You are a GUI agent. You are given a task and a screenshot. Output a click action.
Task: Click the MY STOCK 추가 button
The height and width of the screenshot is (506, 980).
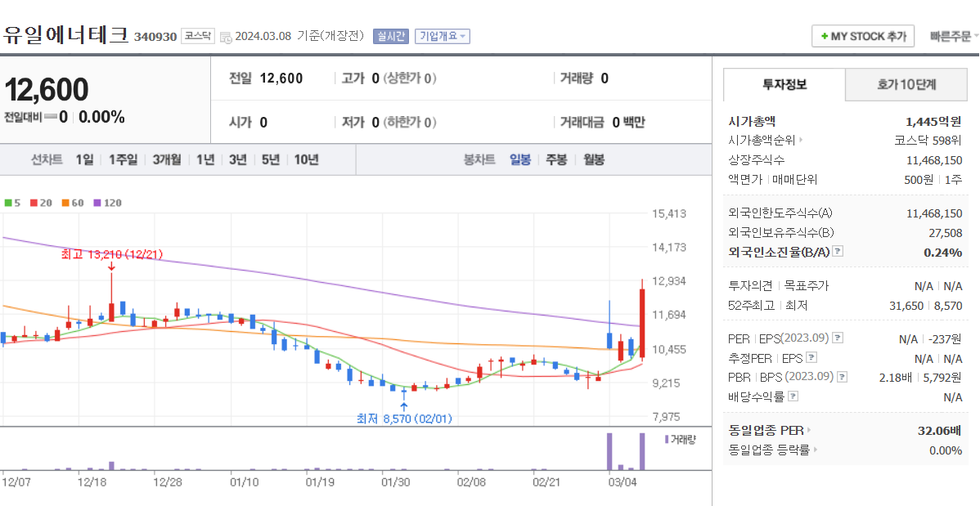(x=863, y=36)
